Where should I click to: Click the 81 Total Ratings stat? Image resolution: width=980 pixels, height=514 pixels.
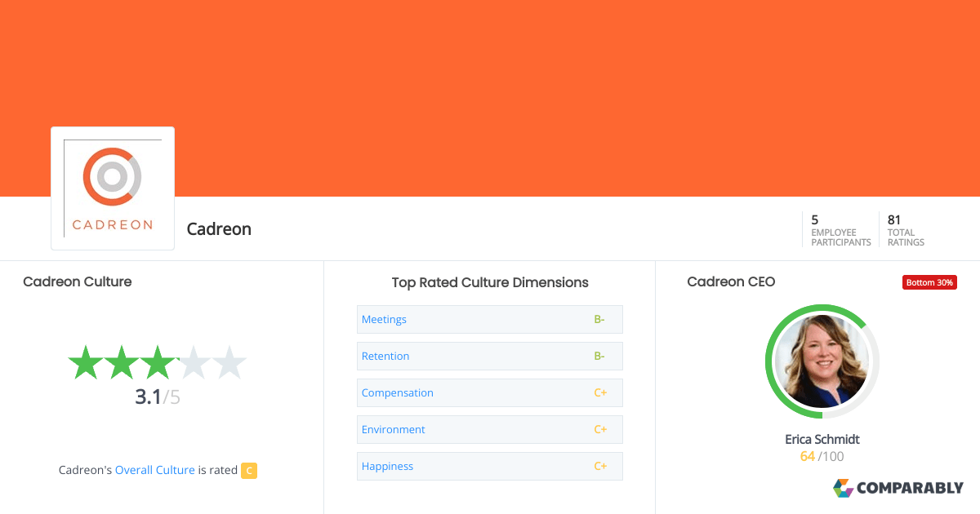point(906,230)
